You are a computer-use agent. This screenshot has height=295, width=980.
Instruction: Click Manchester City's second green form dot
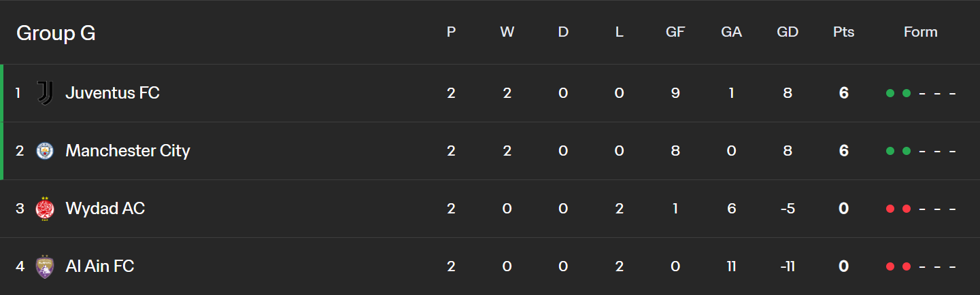click(906, 151)
